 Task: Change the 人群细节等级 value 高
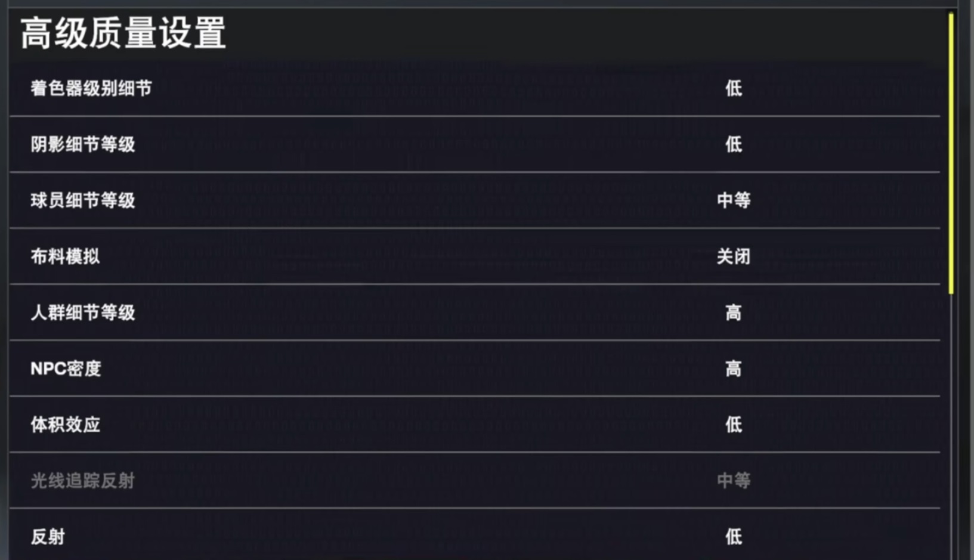pos(733,313)
